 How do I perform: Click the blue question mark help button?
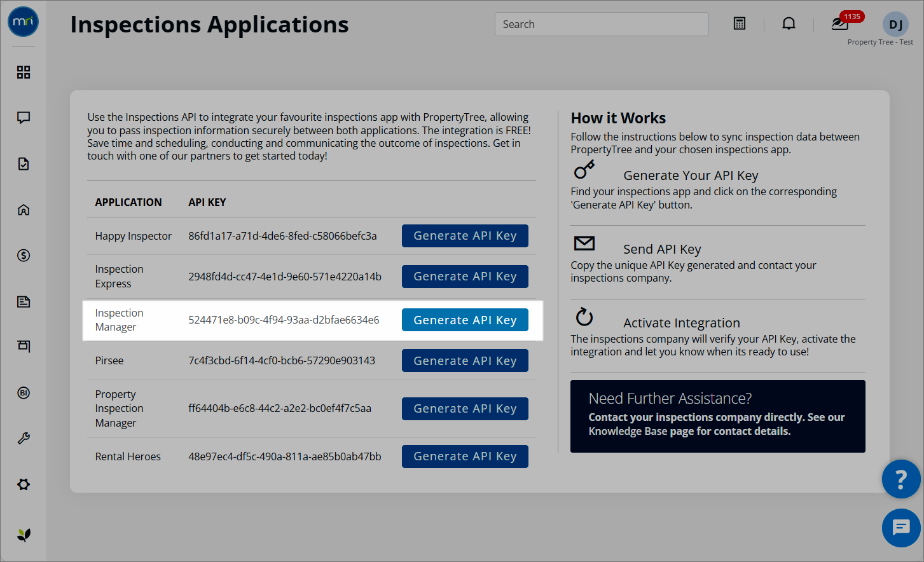(x=901, y=479)
